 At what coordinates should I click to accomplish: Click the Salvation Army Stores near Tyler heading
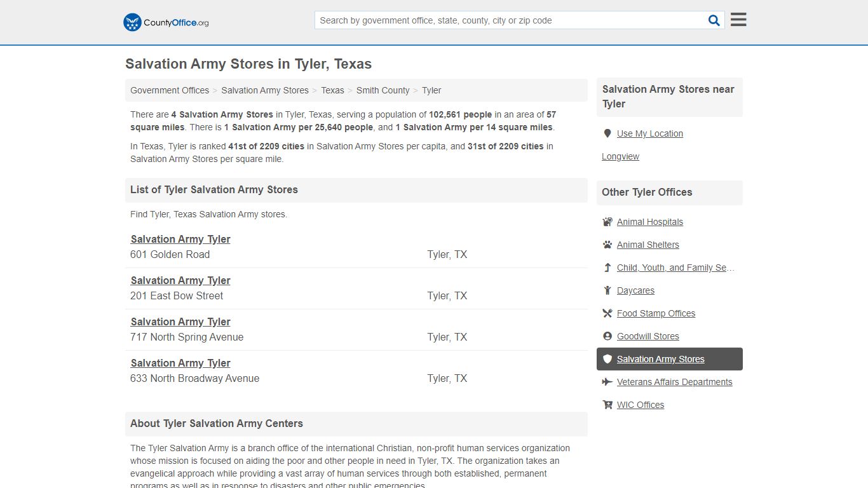668,97
